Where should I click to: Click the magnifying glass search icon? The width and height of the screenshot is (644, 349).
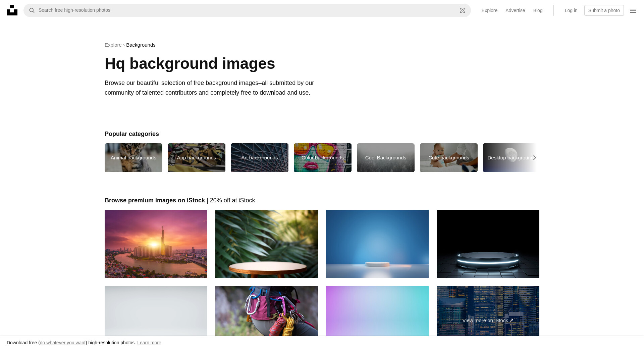point(32,10)
